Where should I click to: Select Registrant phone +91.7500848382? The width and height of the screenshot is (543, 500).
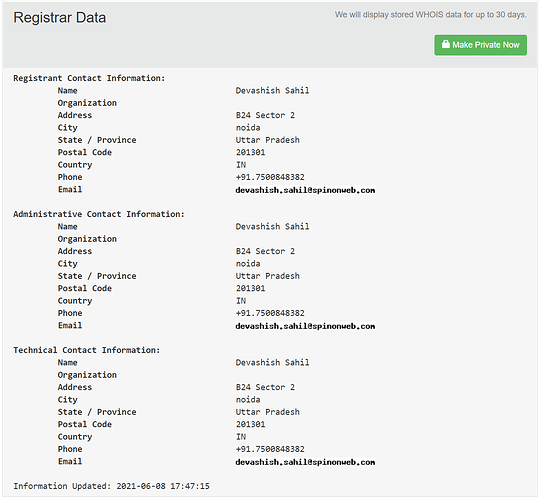[270, 177]
